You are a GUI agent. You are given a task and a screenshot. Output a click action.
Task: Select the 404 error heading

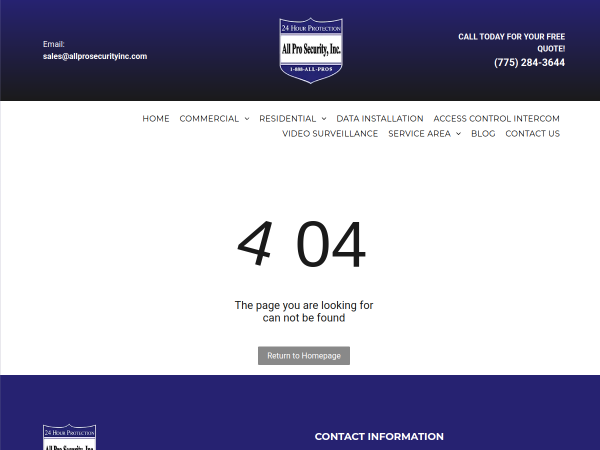(x=302, y=244)
